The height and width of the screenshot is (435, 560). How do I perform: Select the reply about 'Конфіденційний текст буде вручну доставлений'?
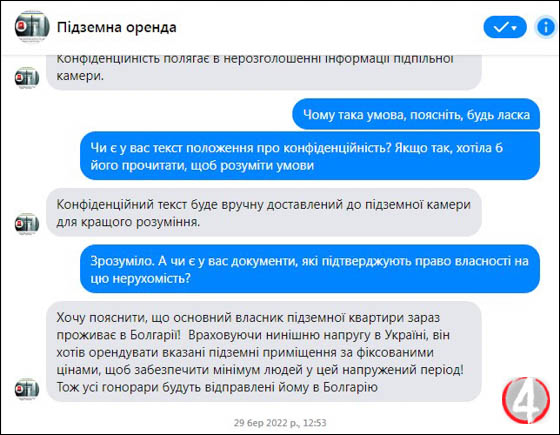264,212
